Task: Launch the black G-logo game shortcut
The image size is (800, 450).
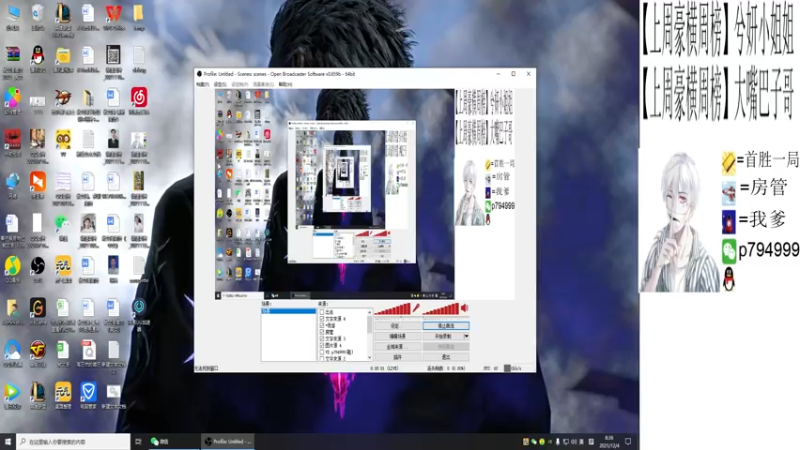Action: [x=38, y=308]
